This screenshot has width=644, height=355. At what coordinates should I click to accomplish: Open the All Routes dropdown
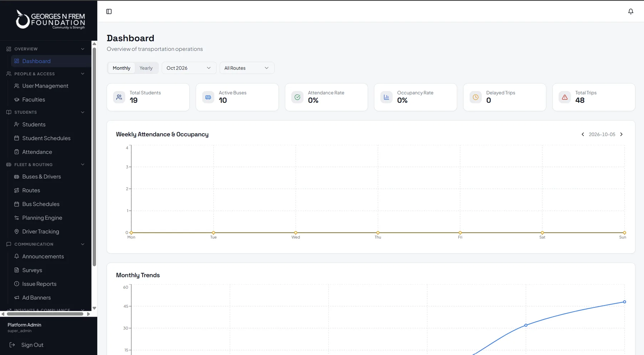click(247, 68)
